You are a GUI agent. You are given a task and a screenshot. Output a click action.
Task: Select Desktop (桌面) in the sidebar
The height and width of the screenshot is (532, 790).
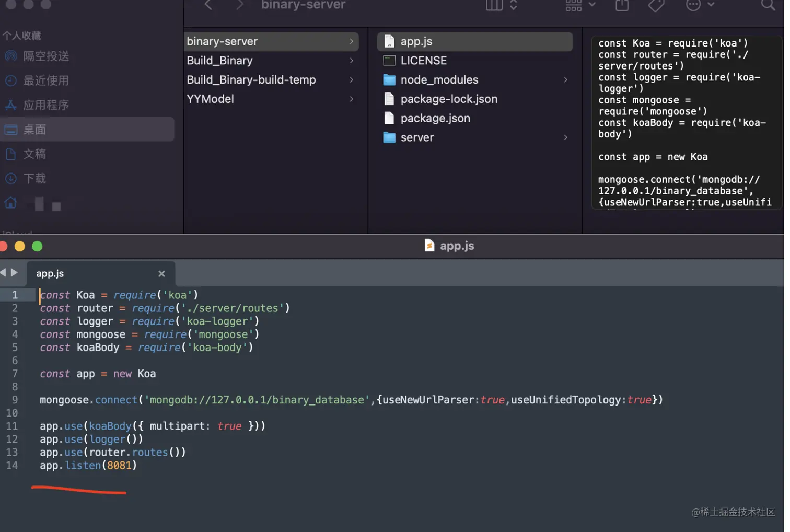(88, 130)
